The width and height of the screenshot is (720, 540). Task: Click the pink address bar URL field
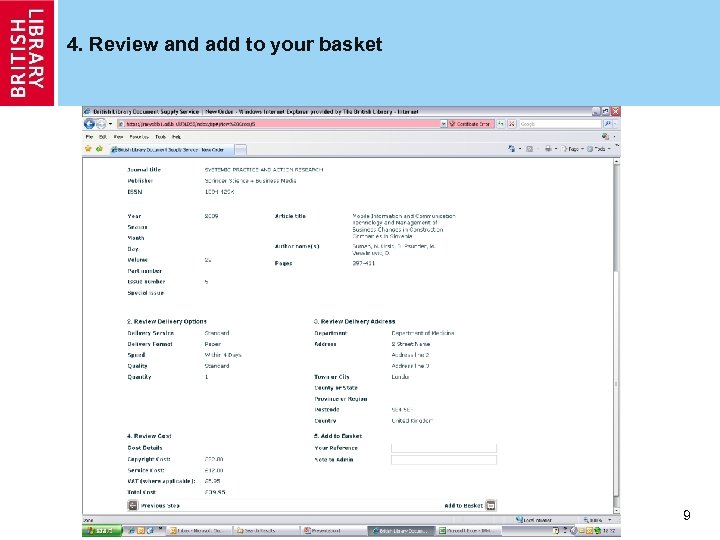[x=279, y=124]
